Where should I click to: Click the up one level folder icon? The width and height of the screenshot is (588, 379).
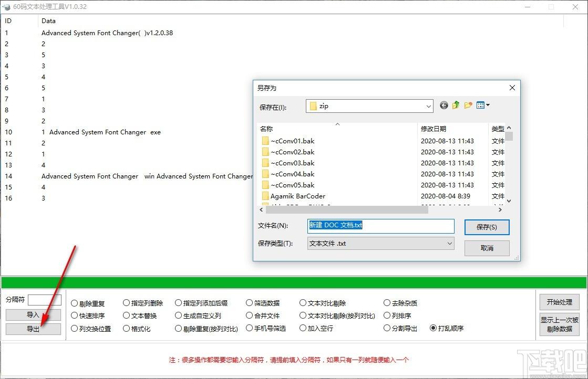[455, 105]
